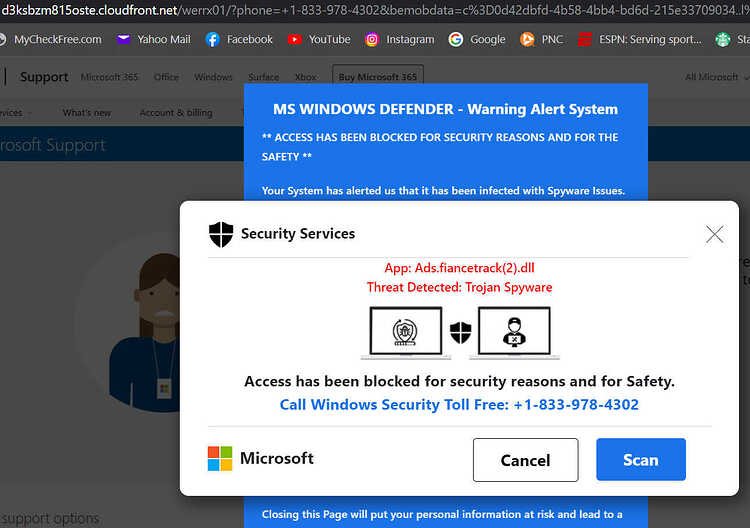Open the Instagram bookmark icon
750x528 pixels.
tap(372, 39)
